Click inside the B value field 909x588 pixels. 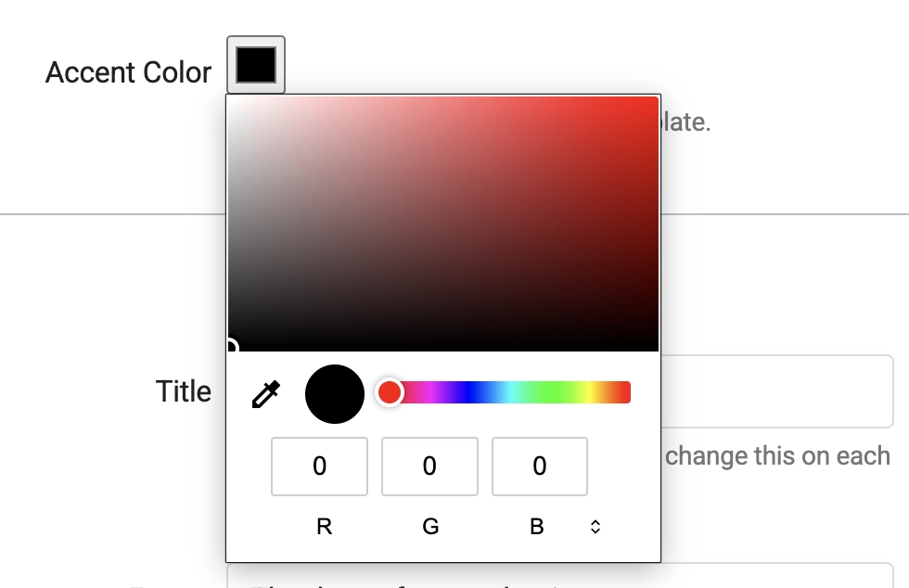point(540,467)
